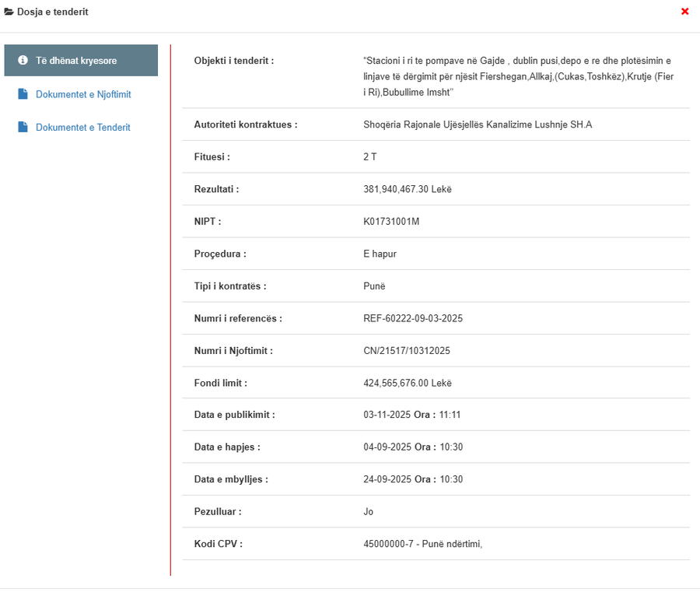Click the publication date 03-11-2025
Screen dimensions: 700x596
pyautogui.click(x=387, y=415)
